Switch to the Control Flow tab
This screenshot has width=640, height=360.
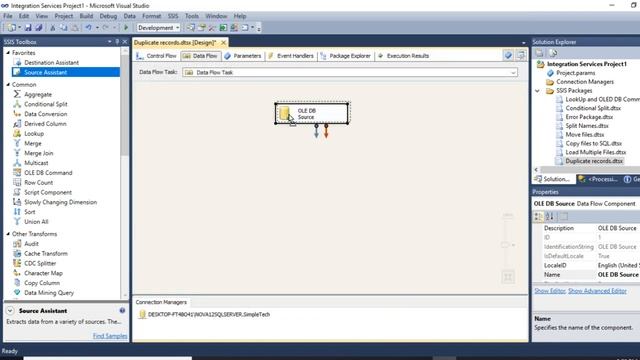tap(157, 56)
